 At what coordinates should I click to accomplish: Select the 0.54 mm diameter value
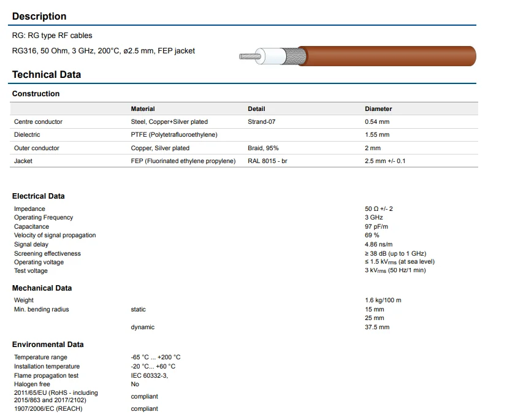[x=377, y=121]
